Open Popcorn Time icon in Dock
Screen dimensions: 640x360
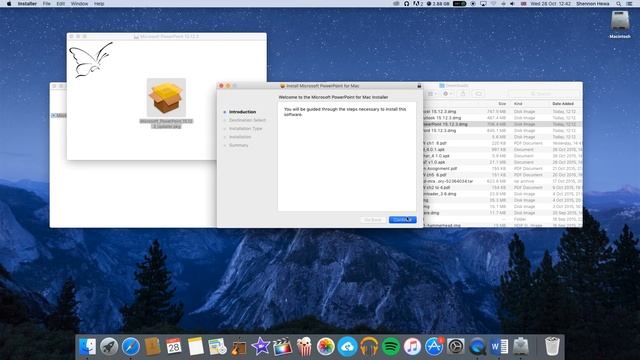304,347
